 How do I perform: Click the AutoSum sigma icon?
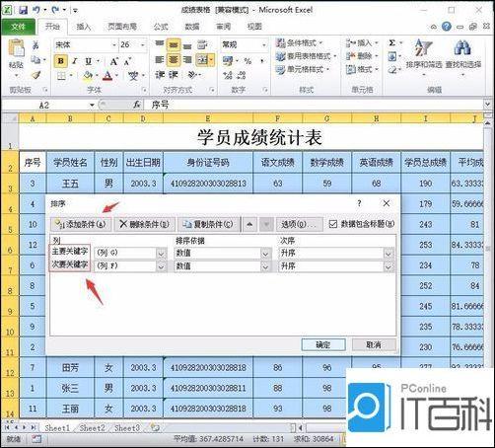point(392,43)
